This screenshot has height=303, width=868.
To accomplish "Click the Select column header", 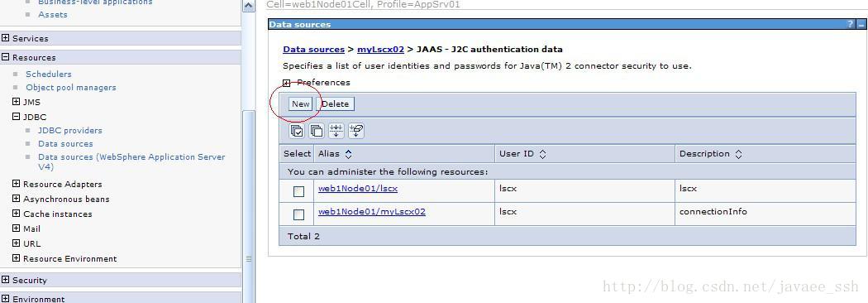I will tap(298, 154).
